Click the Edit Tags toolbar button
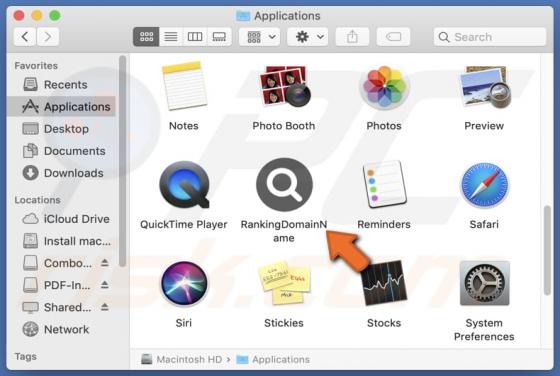Viewport: 560px width, 376px height. point(393,37)
